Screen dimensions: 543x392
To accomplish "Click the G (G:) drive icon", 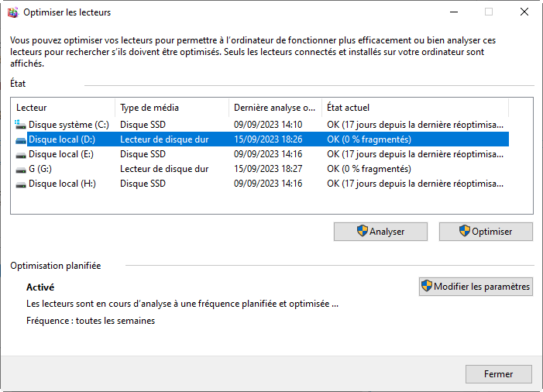I will [x=21, y=170].
